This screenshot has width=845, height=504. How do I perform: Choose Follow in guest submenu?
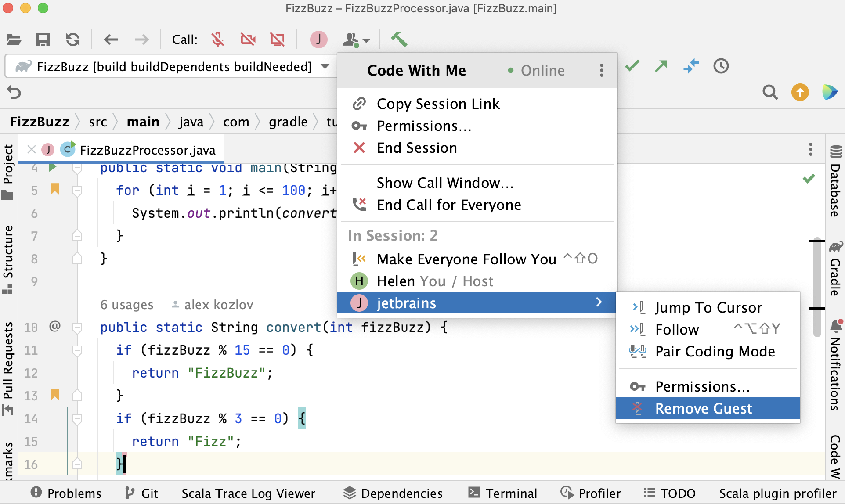pos(708,329)
